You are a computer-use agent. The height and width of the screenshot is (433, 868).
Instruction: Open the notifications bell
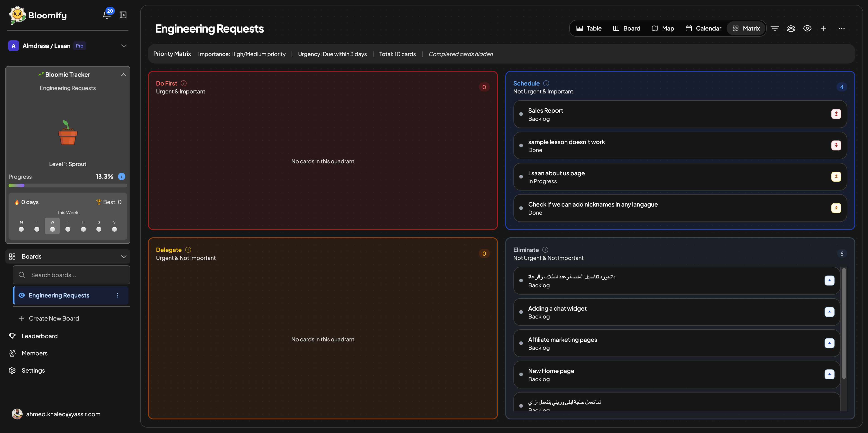107,15
